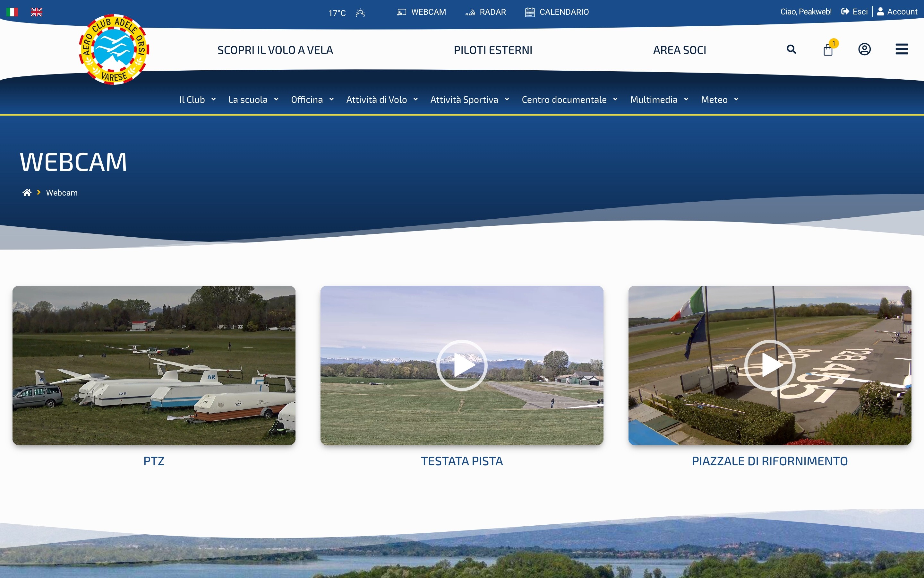The height and width of the screenshot is (578, 924).
Task: Click the weather sun icon near 17°C
Action: [x=360, y=13]
